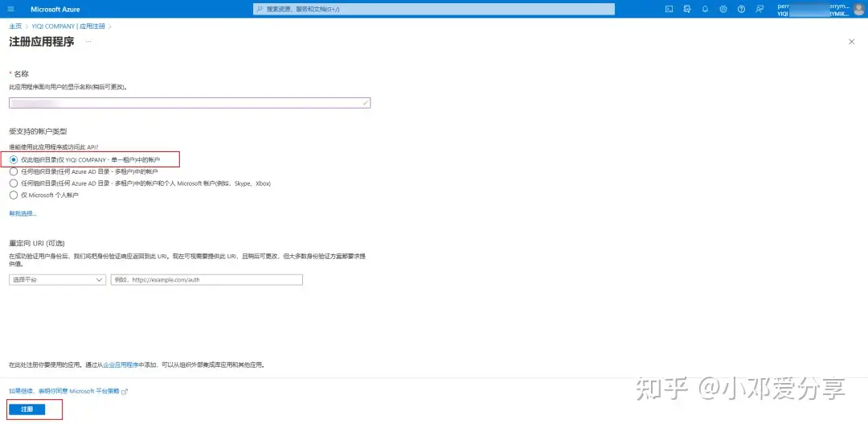Open notifications bell icon
This screenshot has height=424, width=868.
pyautogui.click(x=705, y=9)
